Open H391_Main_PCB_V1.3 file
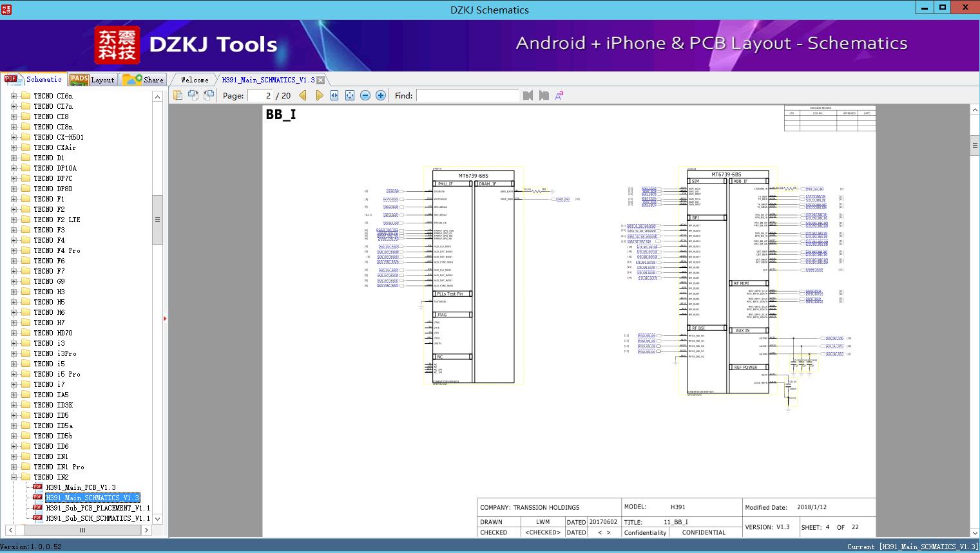 [x=81, y=487]
